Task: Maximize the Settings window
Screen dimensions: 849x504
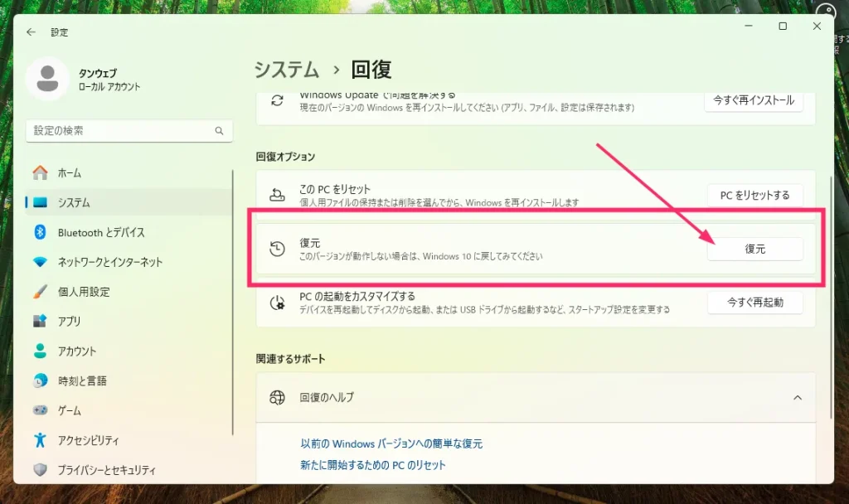Action: [x=783, y=26]
